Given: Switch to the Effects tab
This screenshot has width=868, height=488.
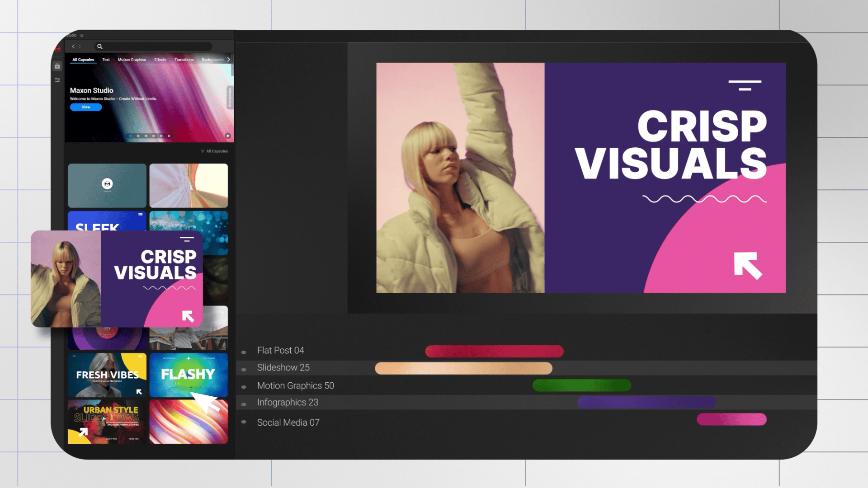Looking at the screenshot, I should (160, 59).
